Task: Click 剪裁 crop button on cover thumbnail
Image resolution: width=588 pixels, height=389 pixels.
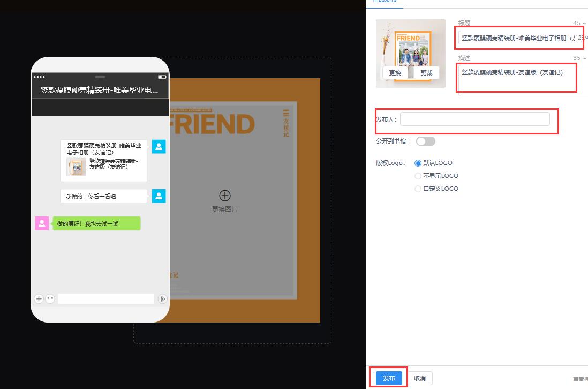Action: [426, 73]
